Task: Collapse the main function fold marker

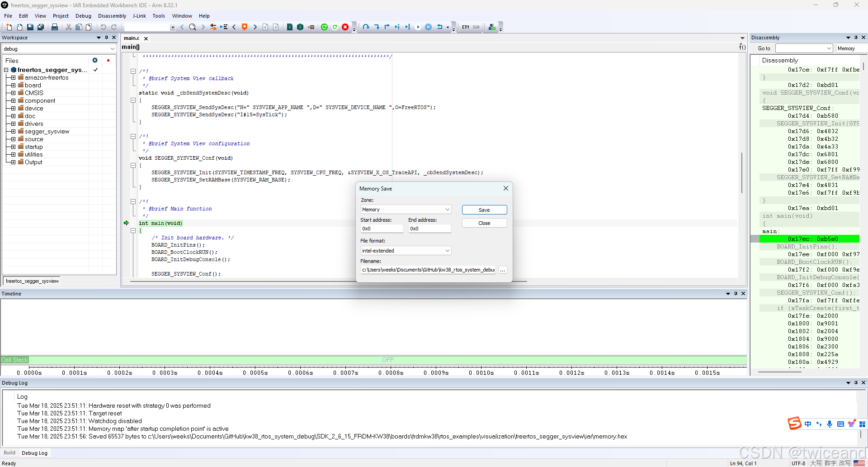Action: click(x=133, y=231)
